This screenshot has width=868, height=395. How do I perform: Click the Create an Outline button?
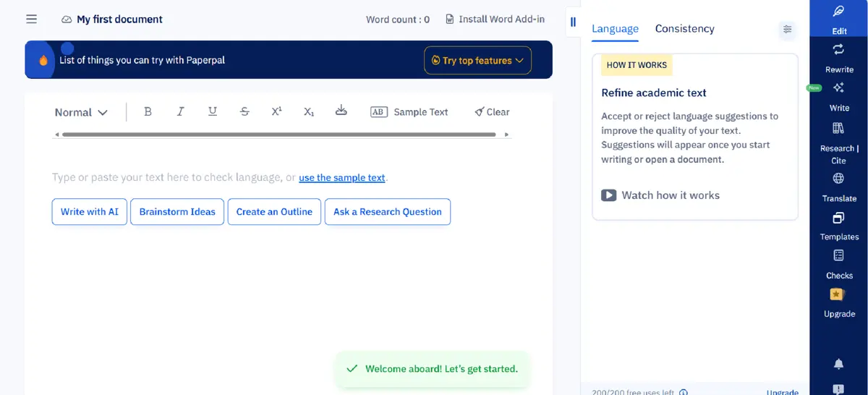pos(274,212)
